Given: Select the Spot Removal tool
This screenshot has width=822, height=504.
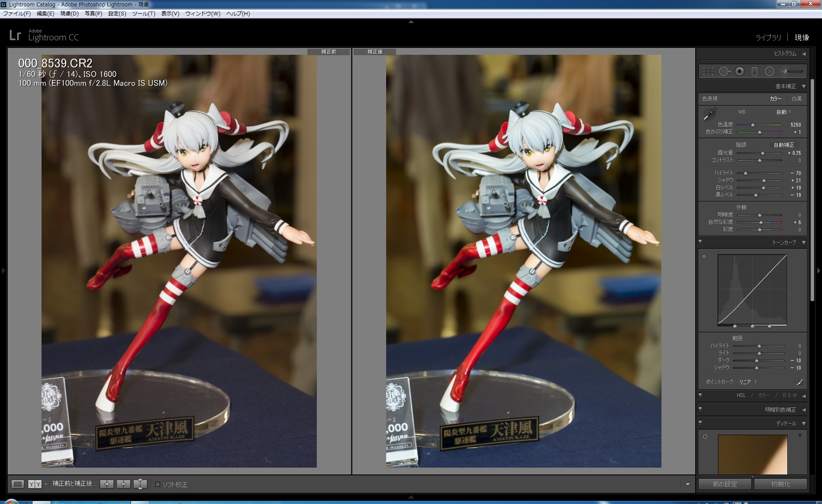Looking at the screenshot, I should pos(724,71).
